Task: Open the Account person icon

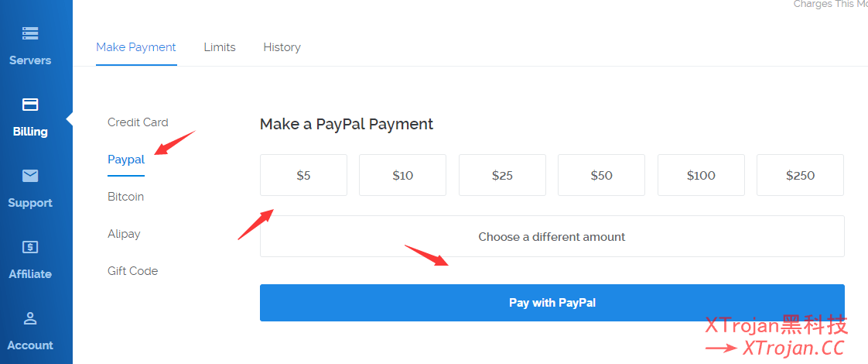Action: coord(30,318)
